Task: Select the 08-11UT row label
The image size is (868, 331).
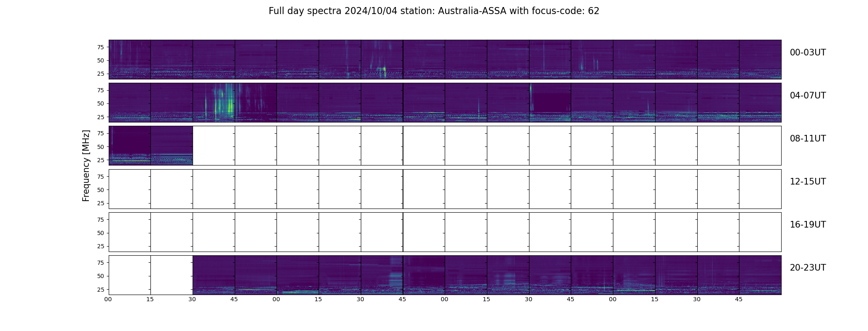Action: 808,139
